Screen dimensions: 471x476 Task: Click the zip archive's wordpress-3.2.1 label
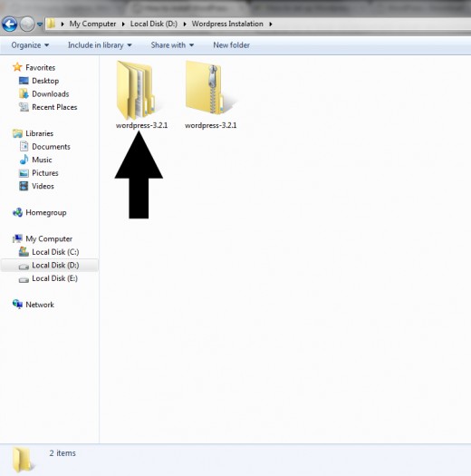211,125
